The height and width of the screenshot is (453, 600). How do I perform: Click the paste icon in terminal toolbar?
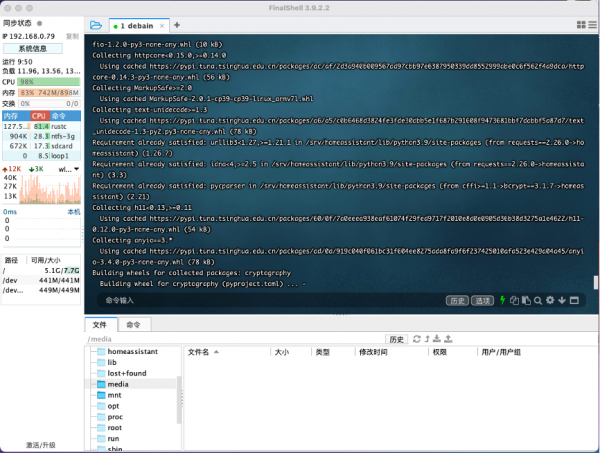[525, 300]
